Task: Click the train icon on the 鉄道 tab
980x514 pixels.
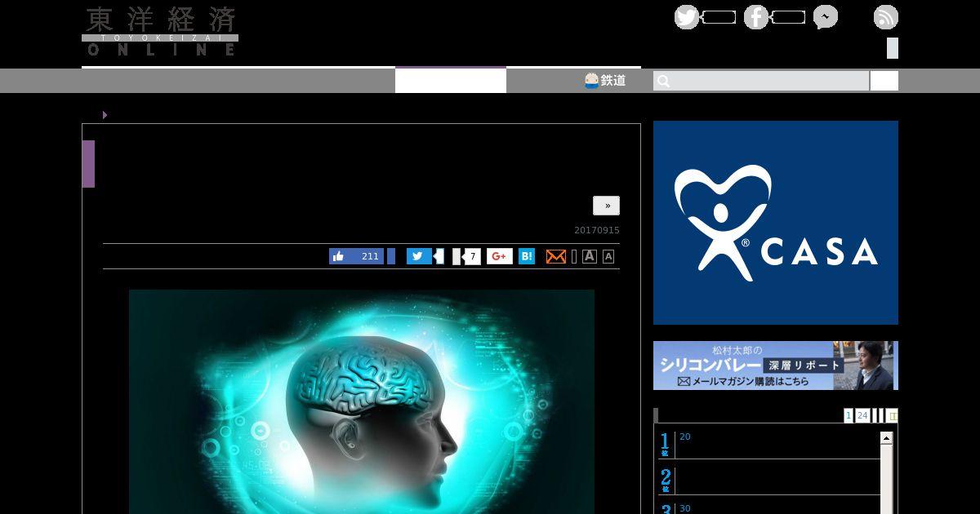Action: [591, 81]
